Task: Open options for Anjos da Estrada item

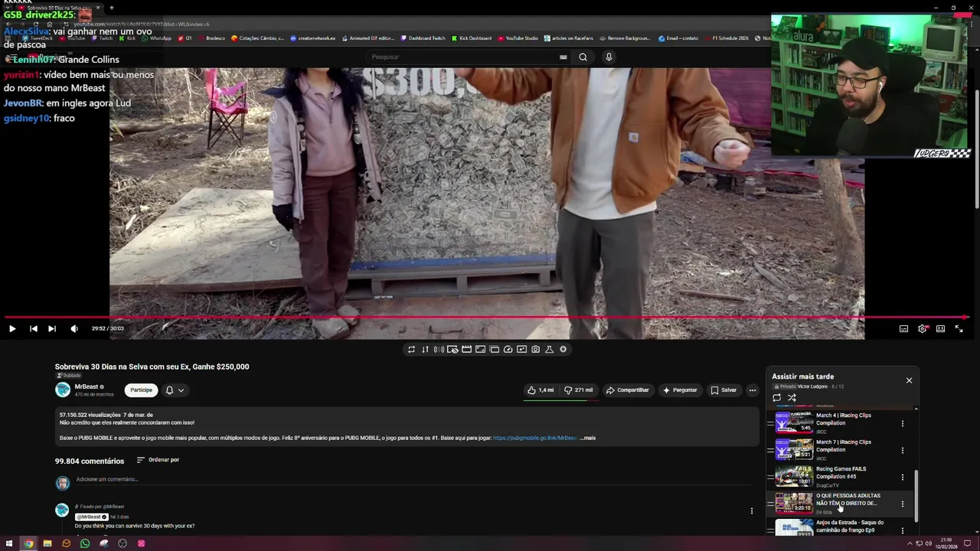Action: point(902,530)
